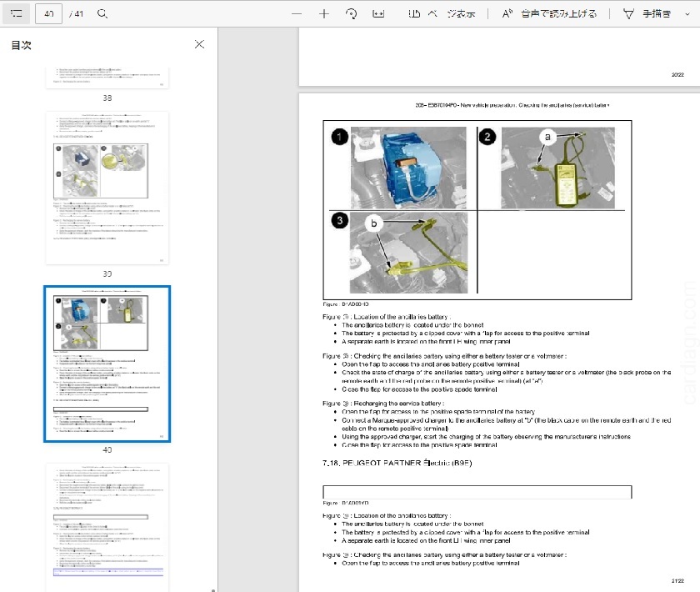Click 'Recharging the service battery' figure line
Viewport: 700px width, 592px height.
[x=383, y=403]
